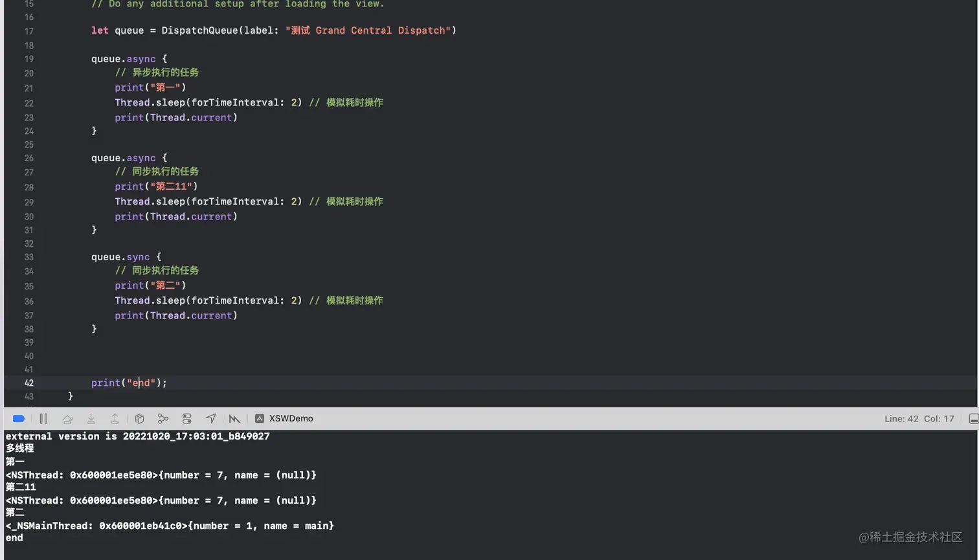
Task: Click line number 33 in gutter
Action: (28, 257)
